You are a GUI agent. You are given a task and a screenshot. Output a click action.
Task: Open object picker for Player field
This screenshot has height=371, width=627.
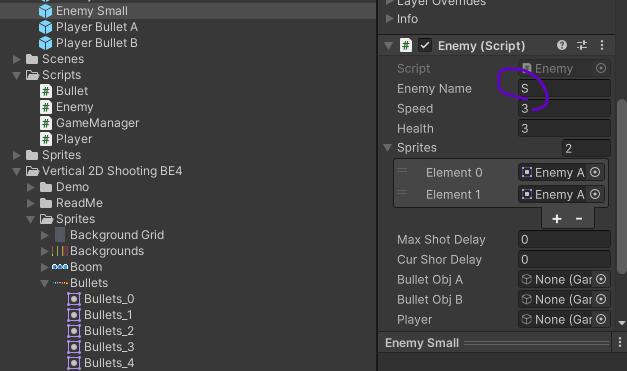(601, 319)
